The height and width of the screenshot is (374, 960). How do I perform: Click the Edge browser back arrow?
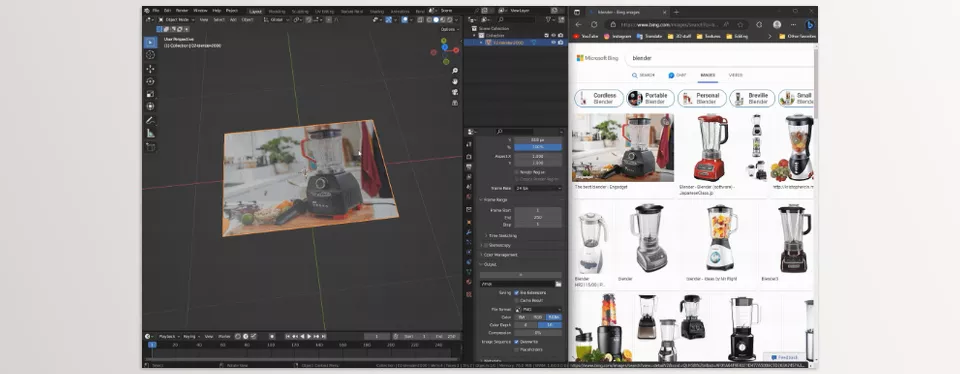[x=579, y=24]
